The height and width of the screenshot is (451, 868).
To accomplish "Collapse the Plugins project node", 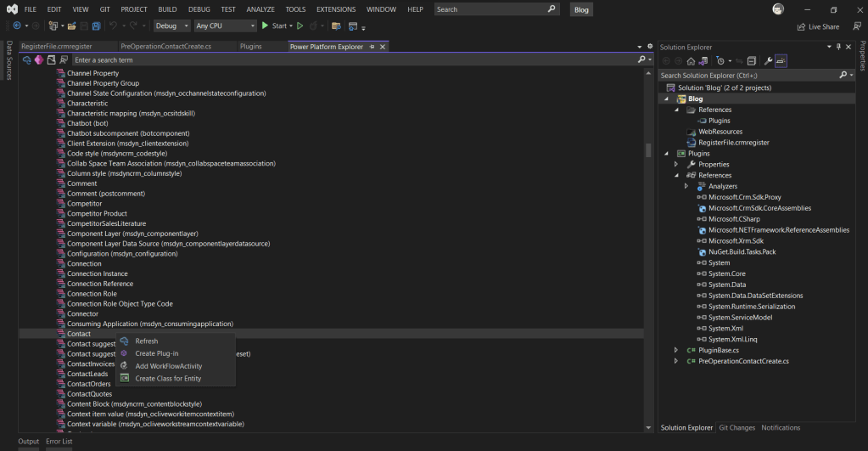I will 667,154.
